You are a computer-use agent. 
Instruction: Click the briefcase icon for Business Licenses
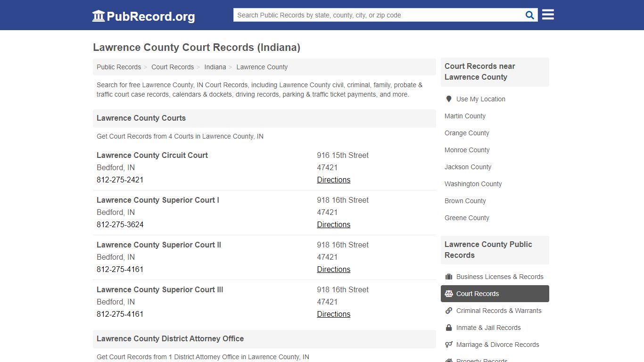point(449,277)
